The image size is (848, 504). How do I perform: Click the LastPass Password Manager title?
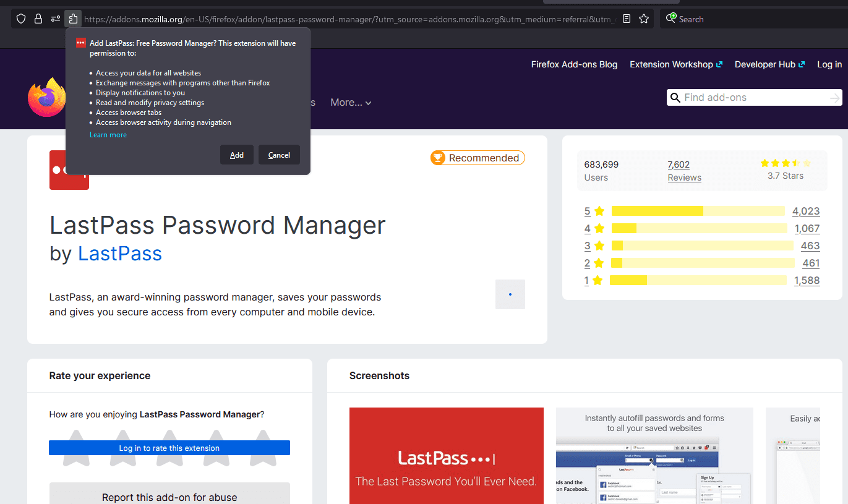tap(218, 225)
